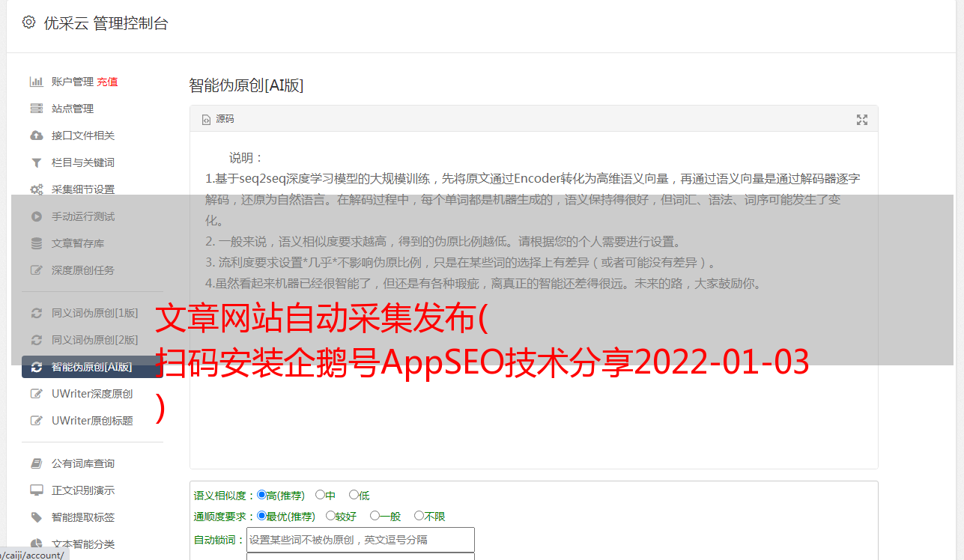964x560 pixels.
Task: Click the pie chart icon for 文本智能分类
Action: point(36,544)
